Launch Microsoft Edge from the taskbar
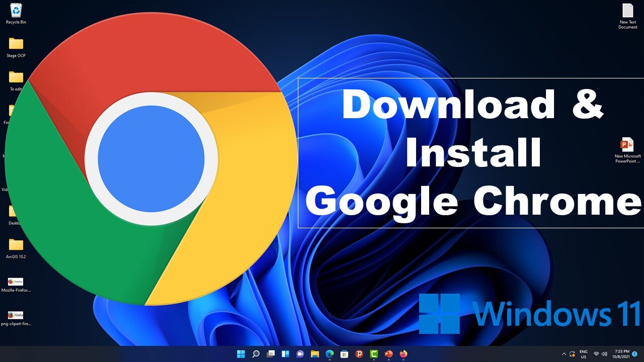The height and width of the screenshot is (362, 644). coord(330,354)
